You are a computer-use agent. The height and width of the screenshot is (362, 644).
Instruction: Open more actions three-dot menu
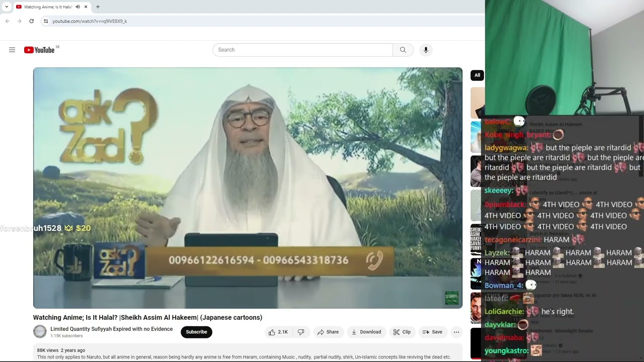(x=456, y=332)
